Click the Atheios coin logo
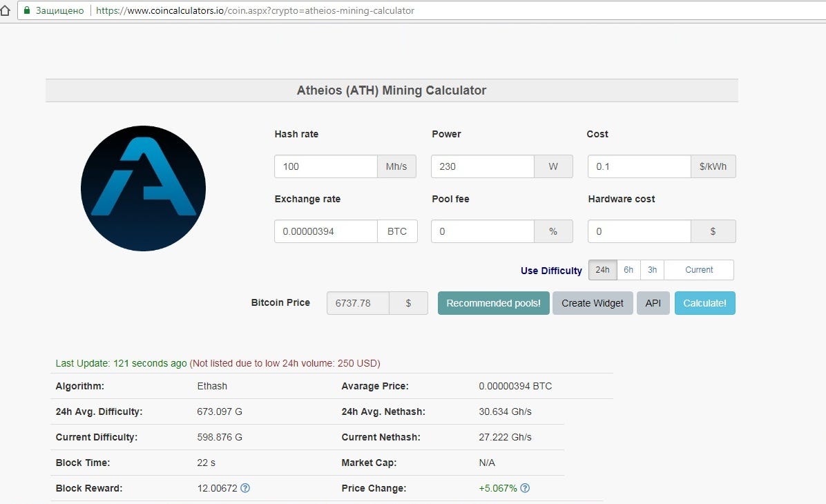Viewport: 826px width, 504px height. (x=143, y=188)
